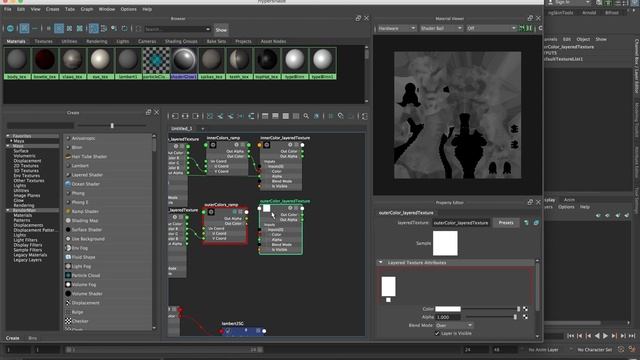
Task: Click the layeredTexture name input field
Action: [460, 223]
